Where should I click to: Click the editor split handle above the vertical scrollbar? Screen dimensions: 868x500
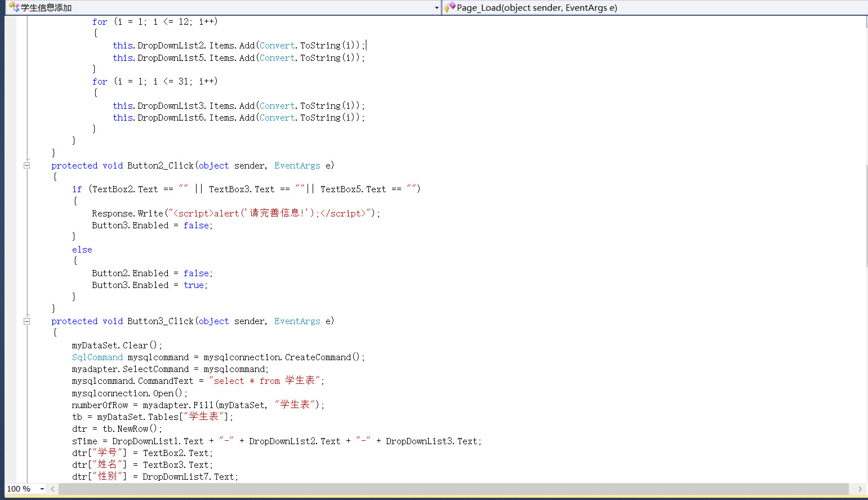pos(866,21)
